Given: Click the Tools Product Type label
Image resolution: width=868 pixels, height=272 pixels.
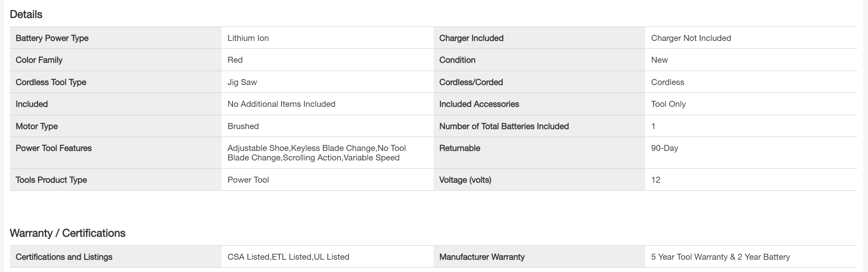Looking at the screenshot, I should (51, 180).
